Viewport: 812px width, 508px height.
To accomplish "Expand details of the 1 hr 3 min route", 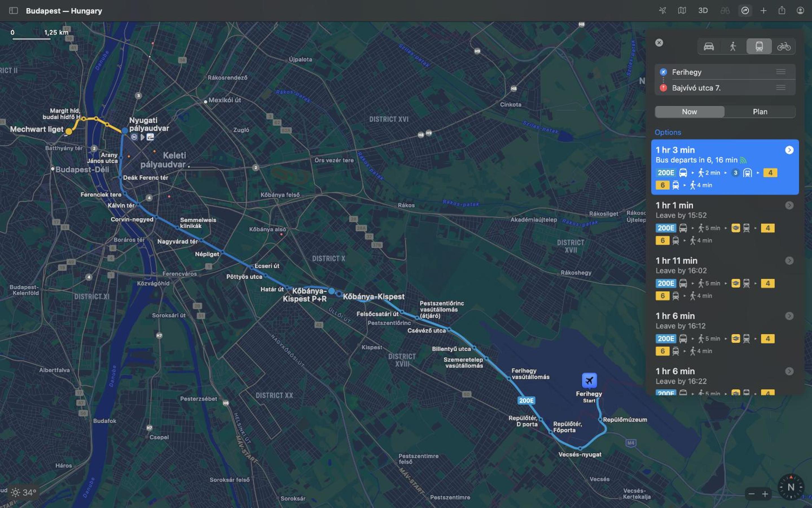I will [x=789, y=150].
